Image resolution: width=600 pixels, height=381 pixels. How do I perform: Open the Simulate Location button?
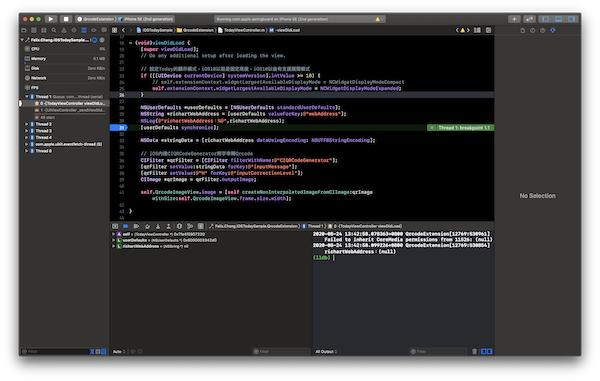(201, 226)
